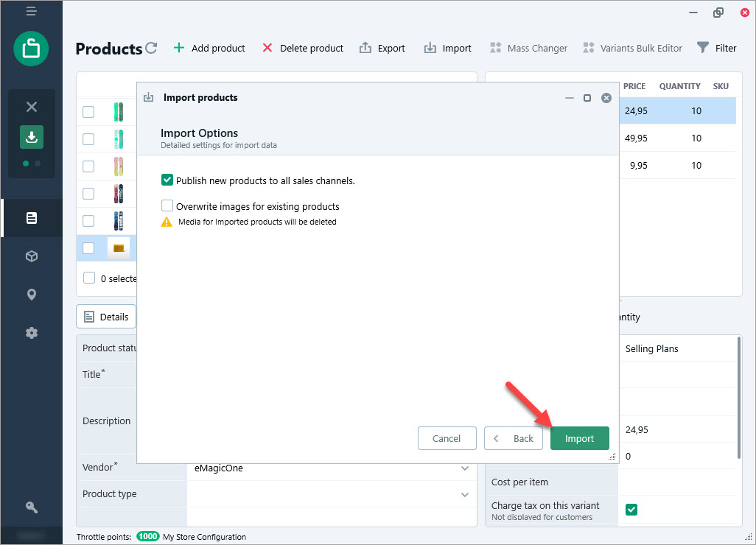Open the settings gear in sidebar
756x545 pixels.
click(x=32, y=332)
